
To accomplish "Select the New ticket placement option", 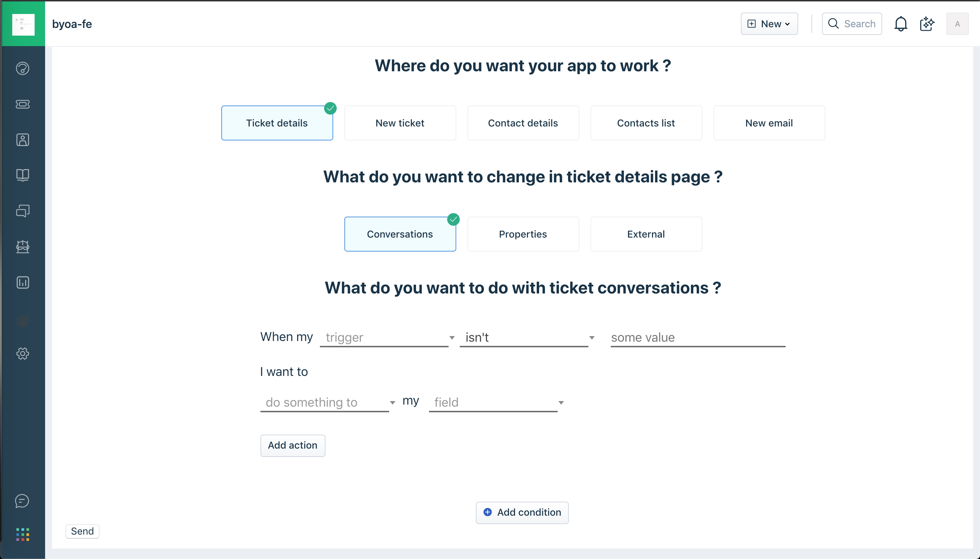I will 400,123.
